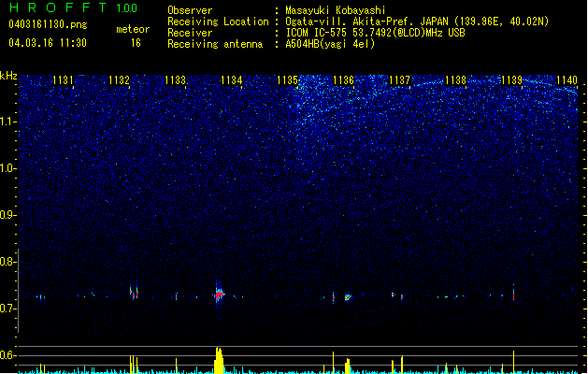Click the 0.6 frequency axis label
The height and width of the screenshot is (374, 588).
pyautogui.click(x=7, y=355)
